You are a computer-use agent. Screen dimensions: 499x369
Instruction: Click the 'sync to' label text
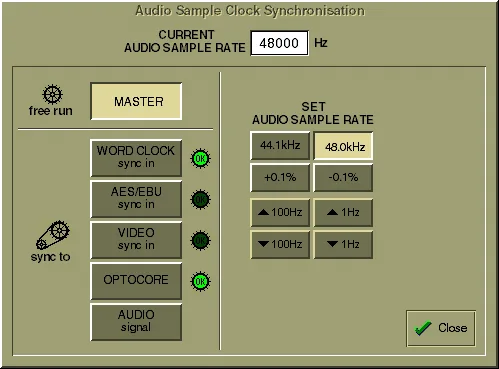pos(51,257)
